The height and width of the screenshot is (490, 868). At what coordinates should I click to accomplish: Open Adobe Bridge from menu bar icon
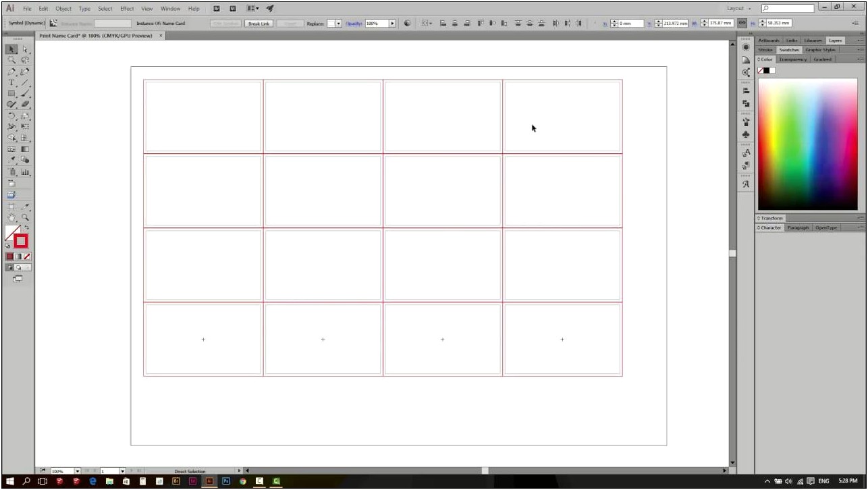(x=217, y=9)
